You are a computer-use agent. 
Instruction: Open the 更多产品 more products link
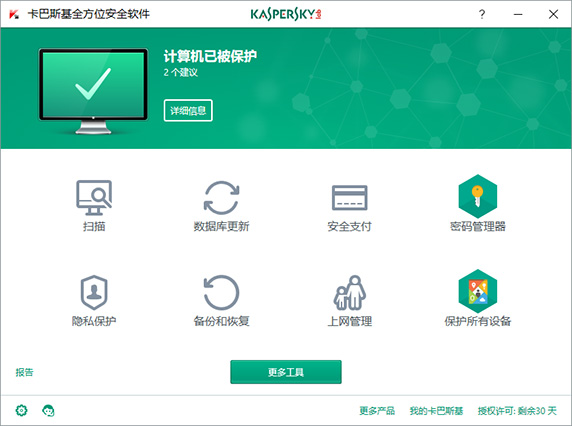[377, 411]
